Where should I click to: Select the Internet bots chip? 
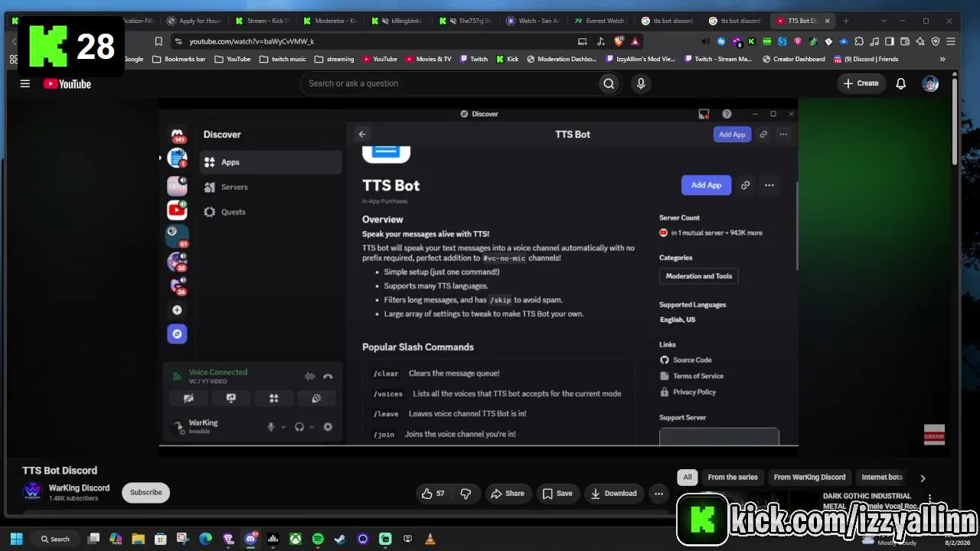pyautogui.click(x=882, y=477)
